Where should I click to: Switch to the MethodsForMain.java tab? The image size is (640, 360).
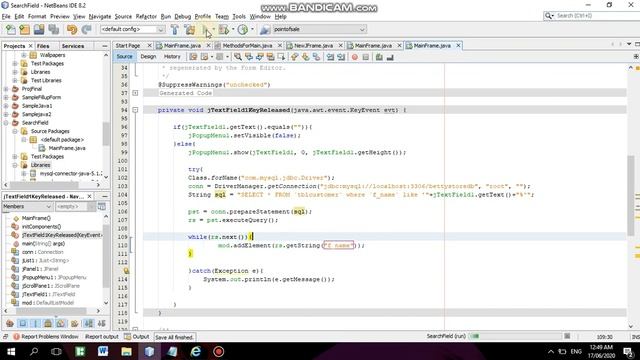click(x=247, y=46)
